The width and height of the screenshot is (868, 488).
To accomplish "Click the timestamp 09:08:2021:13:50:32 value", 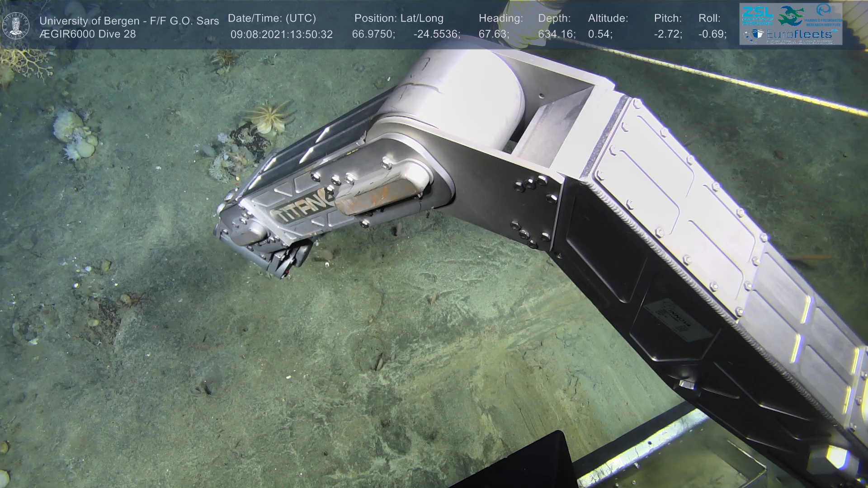I will coord(281,34).
